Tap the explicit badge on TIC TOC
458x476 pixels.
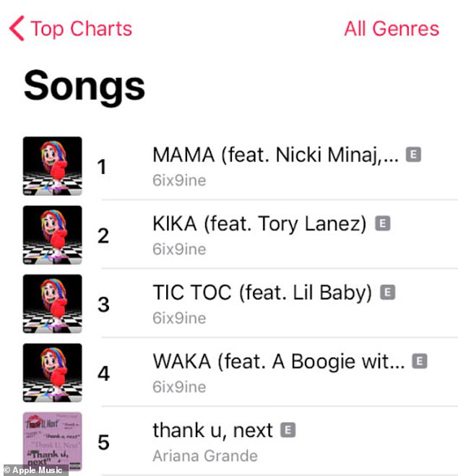(x=388, y=293)
